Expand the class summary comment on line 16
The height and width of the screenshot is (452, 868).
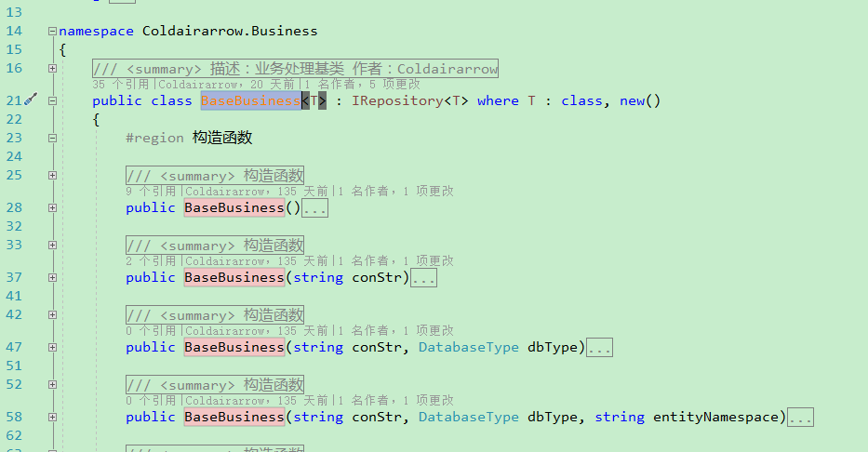click(52, 69)
